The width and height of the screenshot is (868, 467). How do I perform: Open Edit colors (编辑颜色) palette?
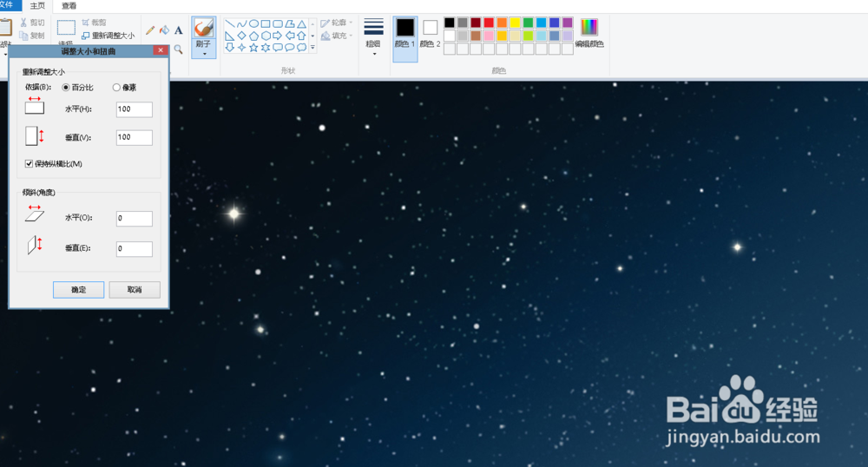click(589, 32)
